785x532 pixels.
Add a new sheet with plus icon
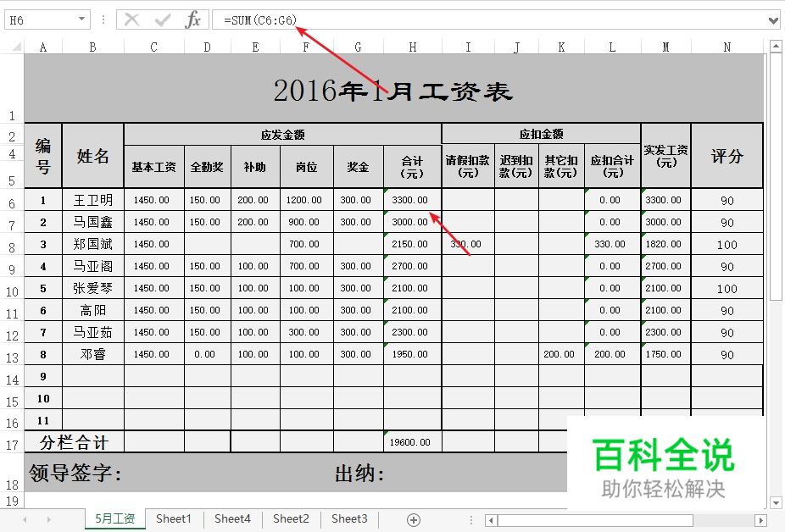point(414,520)
